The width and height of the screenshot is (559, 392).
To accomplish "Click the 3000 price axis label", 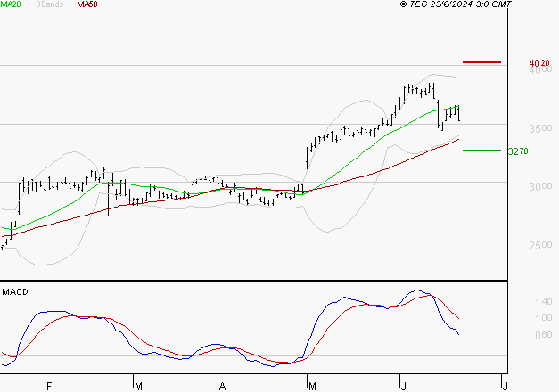I will 540,186.
